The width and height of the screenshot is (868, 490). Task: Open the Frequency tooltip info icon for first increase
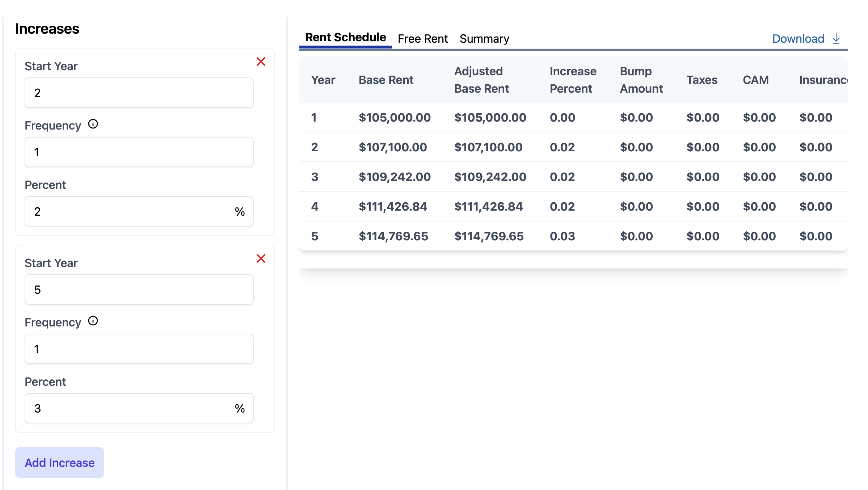(93, 124)
